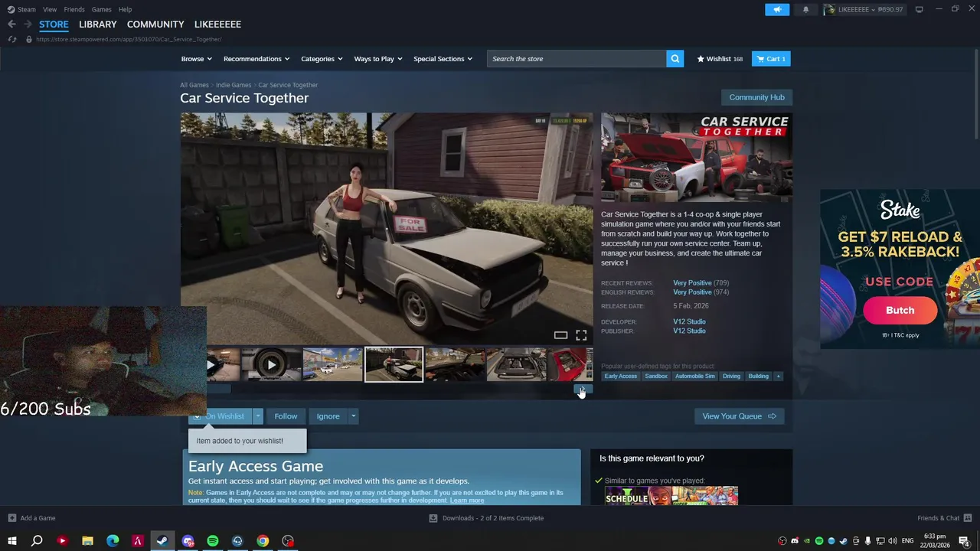Screen dimensions: 980x551
Task: Open the system tray volume icon
Action: click(x=893, y=541)
